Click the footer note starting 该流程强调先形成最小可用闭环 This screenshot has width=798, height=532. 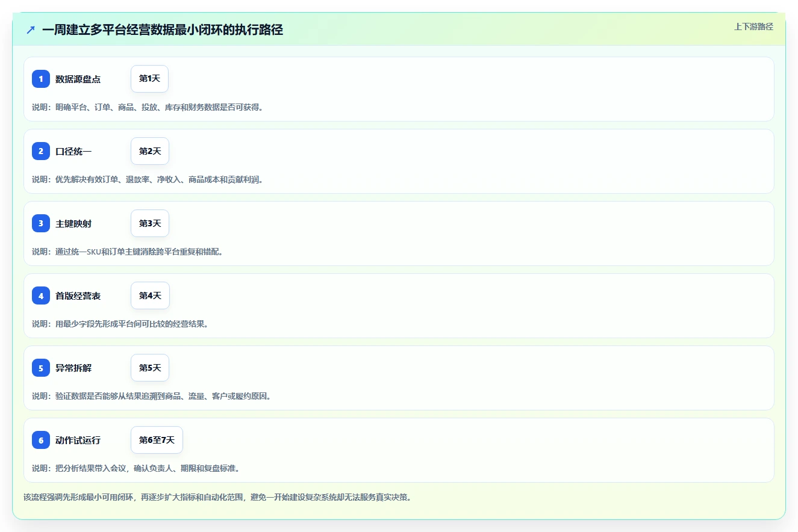(217, 498)
